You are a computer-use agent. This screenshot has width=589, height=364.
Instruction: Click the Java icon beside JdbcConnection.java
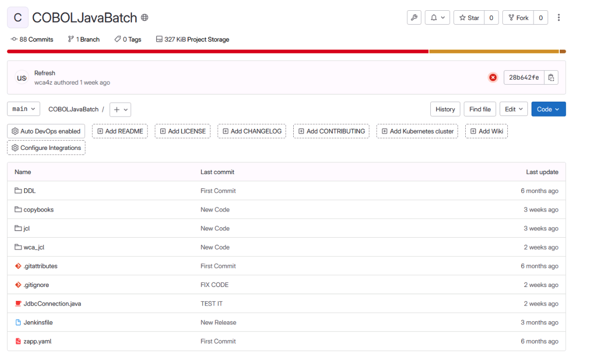[18, 303]
